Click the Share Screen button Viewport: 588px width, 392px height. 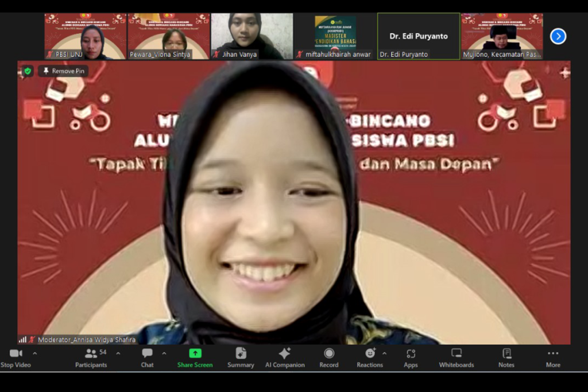pos(195,358)
